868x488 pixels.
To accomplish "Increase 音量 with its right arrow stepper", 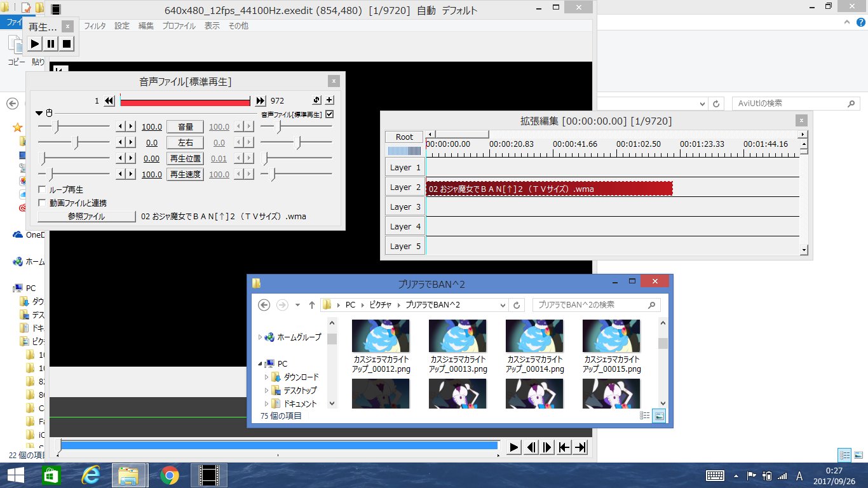I will pyautogui.click(x=131, y=127).
